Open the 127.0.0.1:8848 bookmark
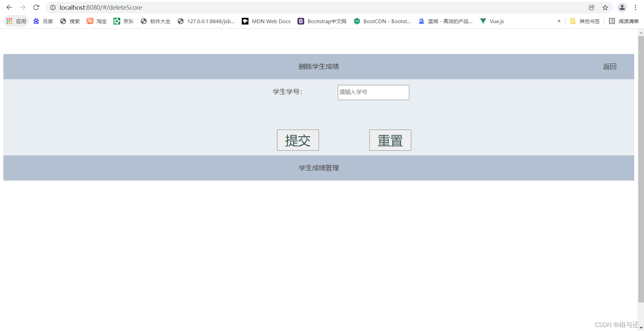The width and height of the screenshot is (644, 331). click(x=206, y=21)
